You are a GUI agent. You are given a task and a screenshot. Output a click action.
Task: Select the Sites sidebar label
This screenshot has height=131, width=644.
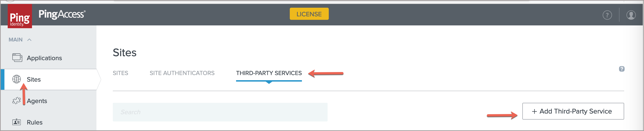(34, 79)
